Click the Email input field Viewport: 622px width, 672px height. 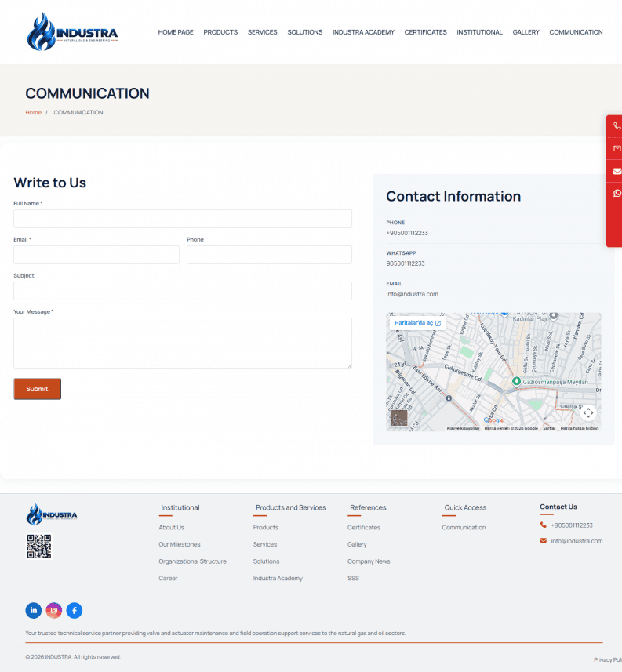click(96, 255)
